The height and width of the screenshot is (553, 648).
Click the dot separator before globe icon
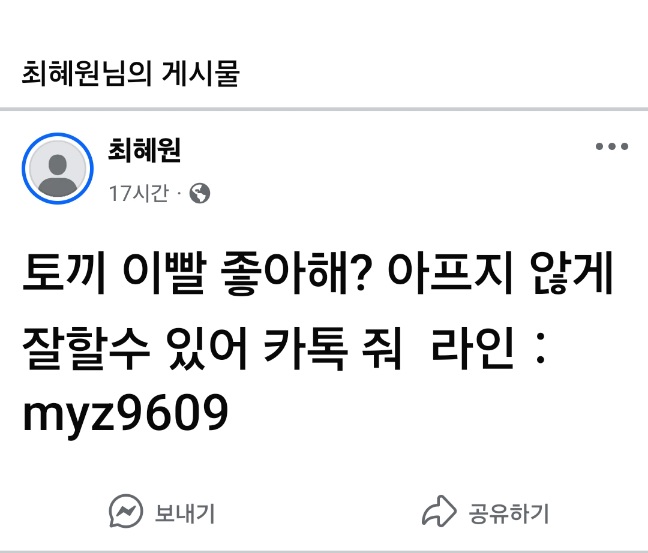[179, 193]
